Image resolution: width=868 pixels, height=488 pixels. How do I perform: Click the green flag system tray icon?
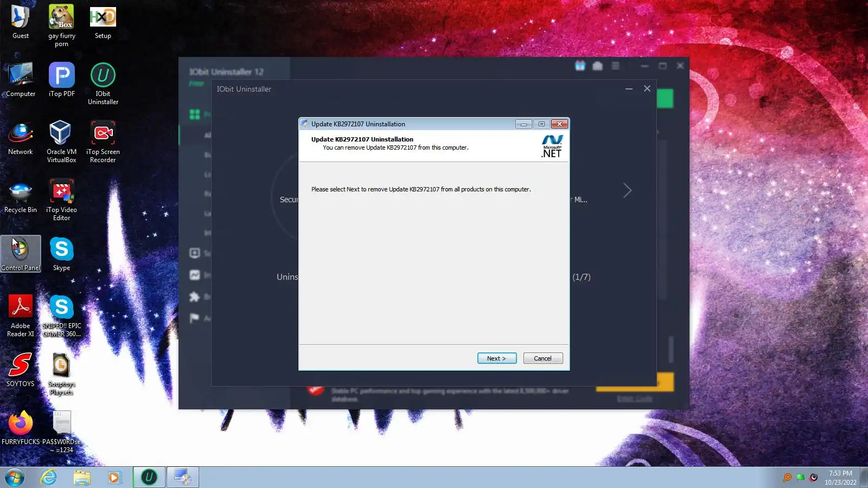pyautogui.click(x=800, y=478)
